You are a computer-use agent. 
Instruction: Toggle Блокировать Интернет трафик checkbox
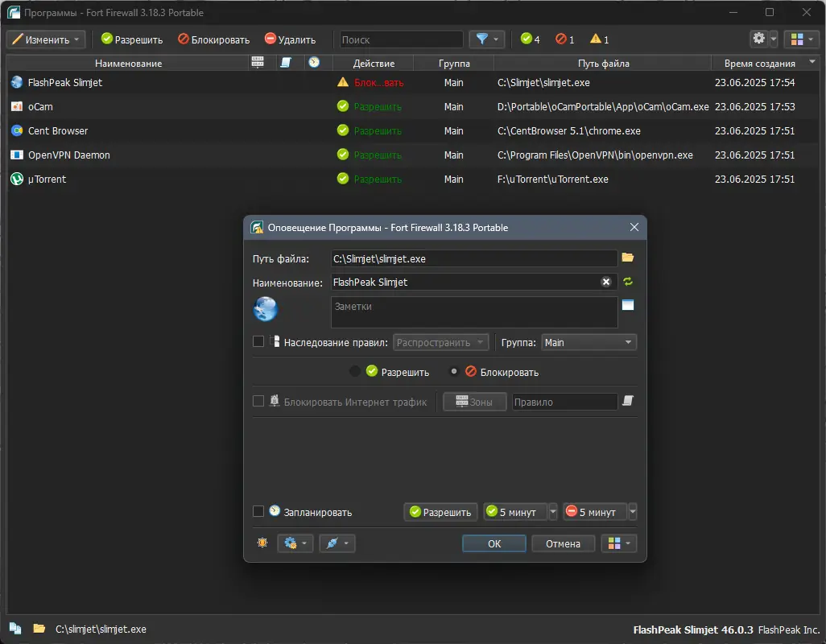258,401
